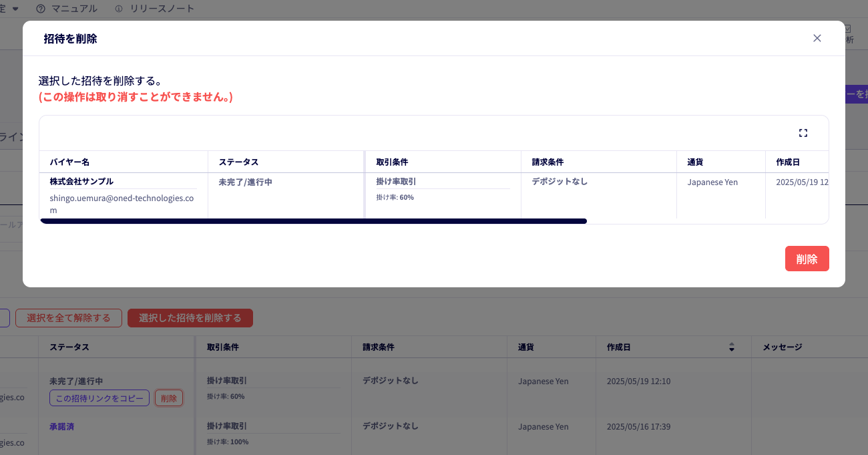Click 掛け率: 60% text in dialog row

click(395, 197)
